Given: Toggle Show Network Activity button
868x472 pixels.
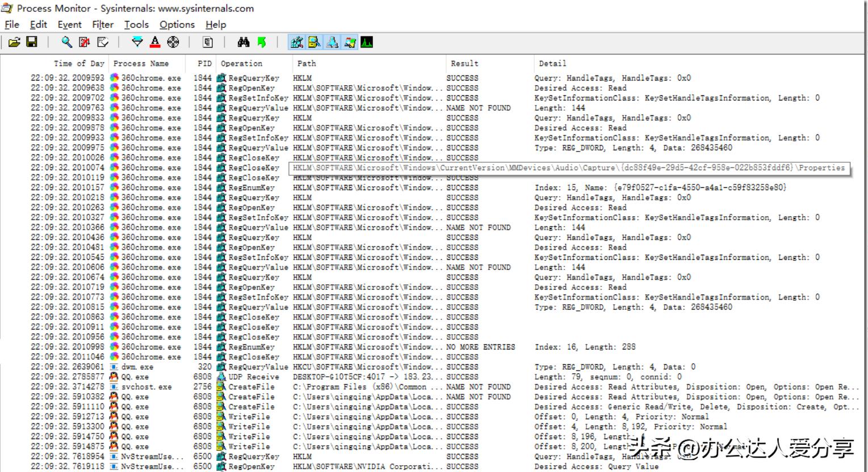Looking at the screenshot, I should point(332,43).
